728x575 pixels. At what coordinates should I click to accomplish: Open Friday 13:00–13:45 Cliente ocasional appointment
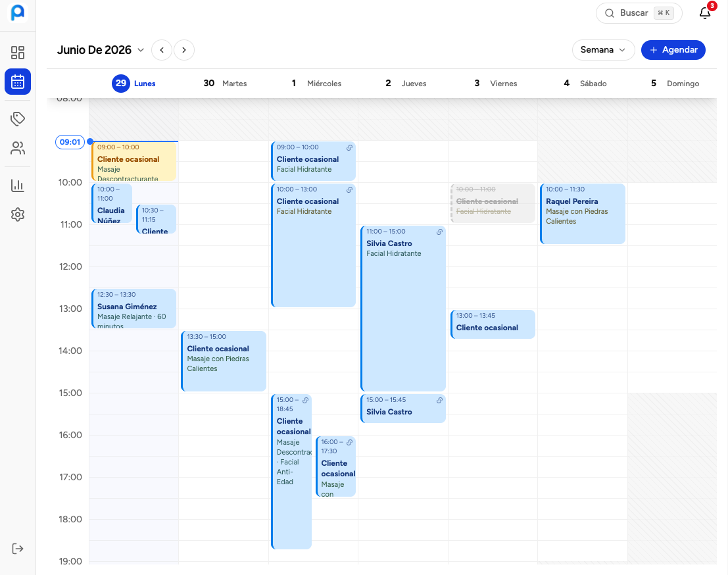(493, 324)
